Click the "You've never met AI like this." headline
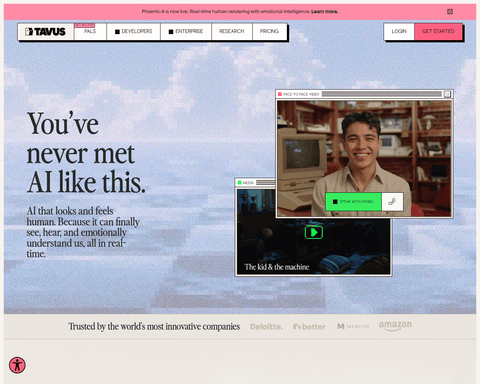The height and width of the screenshot is (384, 480). tap(86, 153)
